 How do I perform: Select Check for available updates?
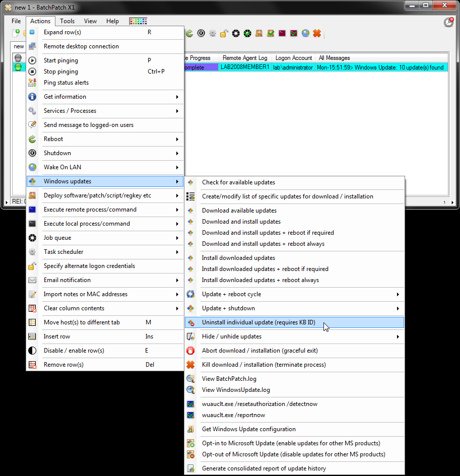pos(238,182)
